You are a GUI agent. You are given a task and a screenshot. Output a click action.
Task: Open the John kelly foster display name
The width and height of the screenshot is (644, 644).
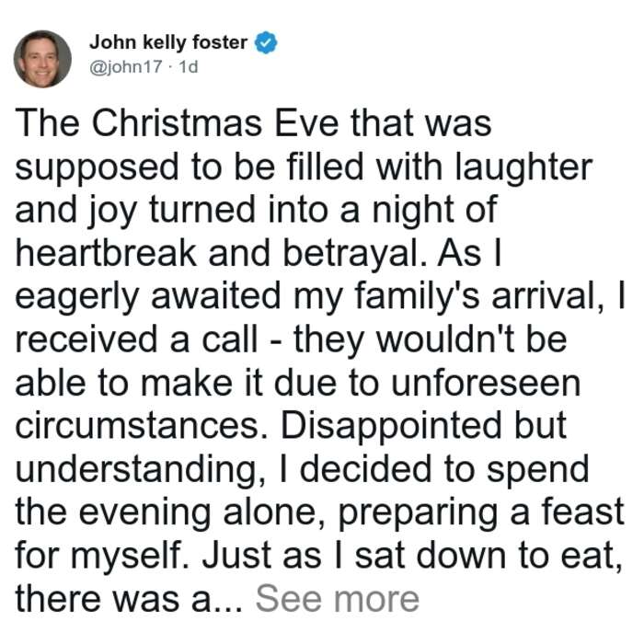[x=168, y=42]
